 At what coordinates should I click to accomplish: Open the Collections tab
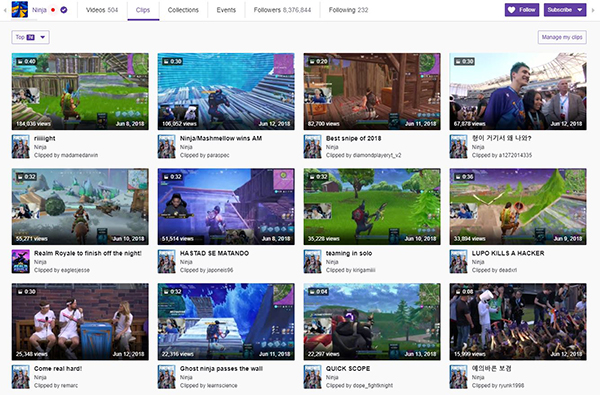[x=183, y=10]
